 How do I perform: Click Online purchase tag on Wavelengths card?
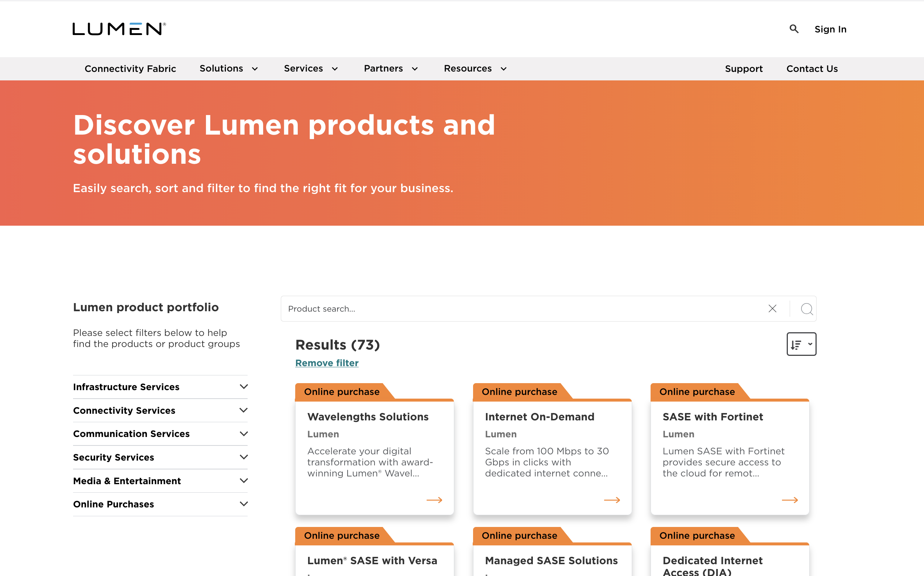click(342, 392)
